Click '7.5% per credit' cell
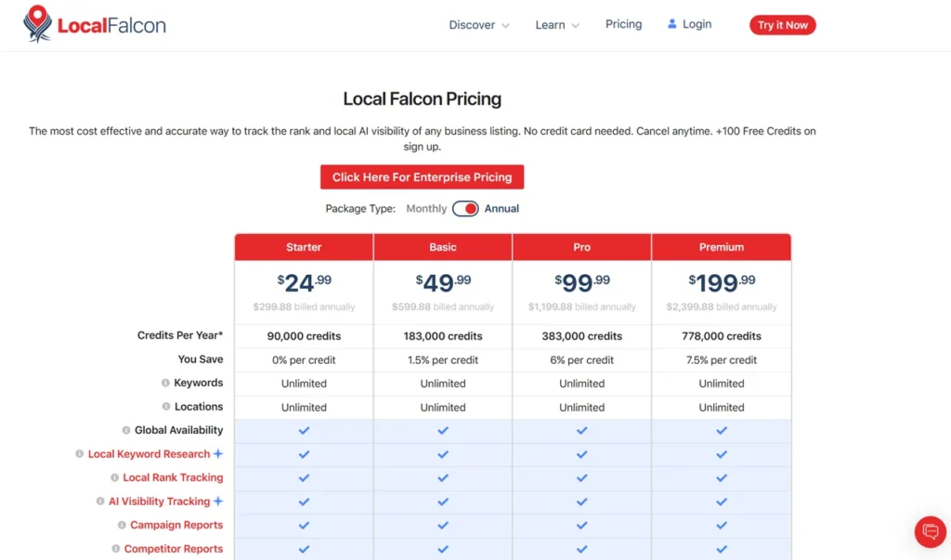This screenshot has width=951, height=560. coord(721,359)
